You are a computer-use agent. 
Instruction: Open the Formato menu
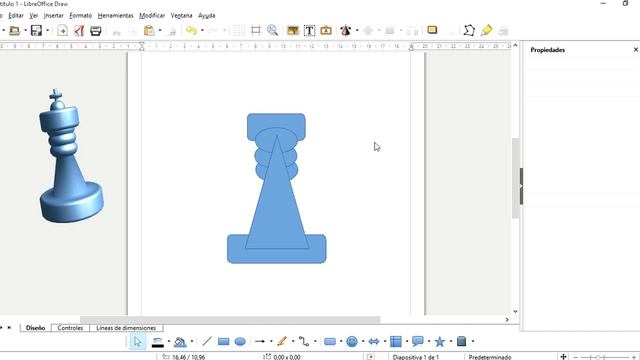(x=80, y=16)
